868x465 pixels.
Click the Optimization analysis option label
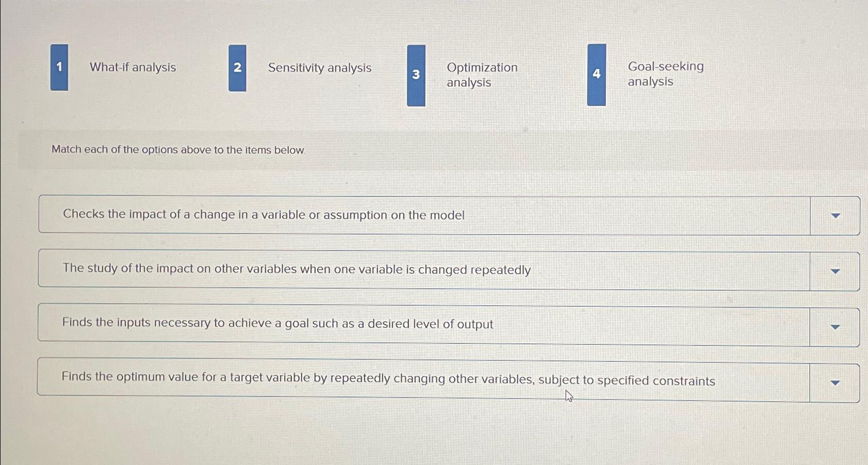[482, 75]
